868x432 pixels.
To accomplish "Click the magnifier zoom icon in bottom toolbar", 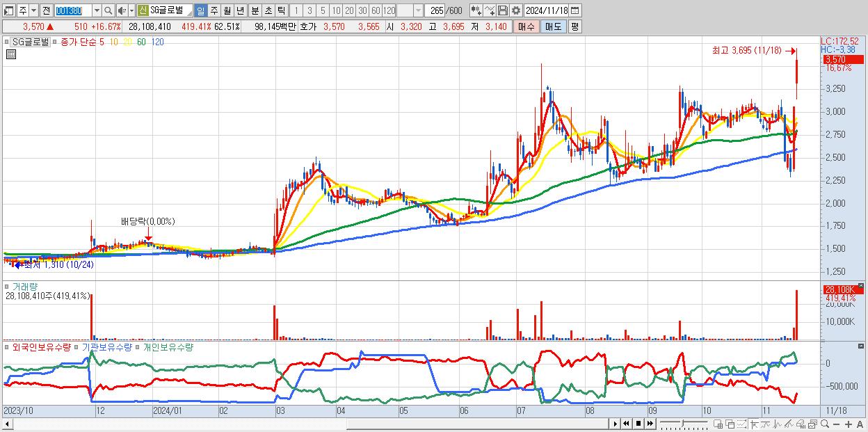I will pos(825,424).
